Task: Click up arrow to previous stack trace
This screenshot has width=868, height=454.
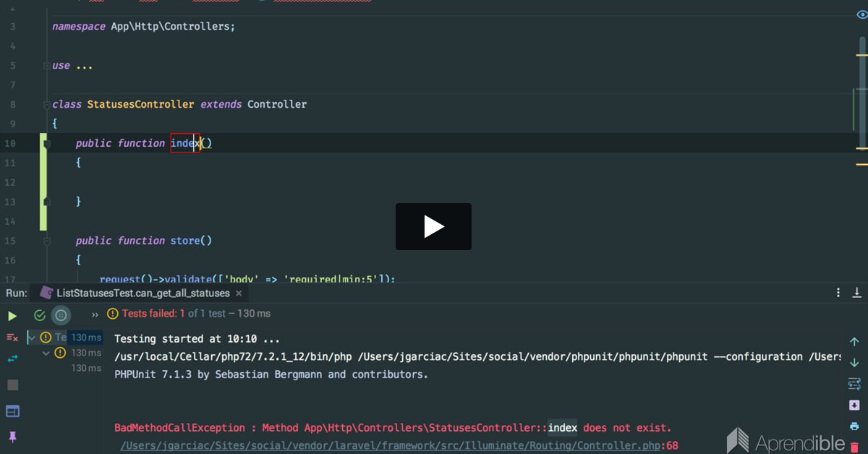Action: click(854, 341)
